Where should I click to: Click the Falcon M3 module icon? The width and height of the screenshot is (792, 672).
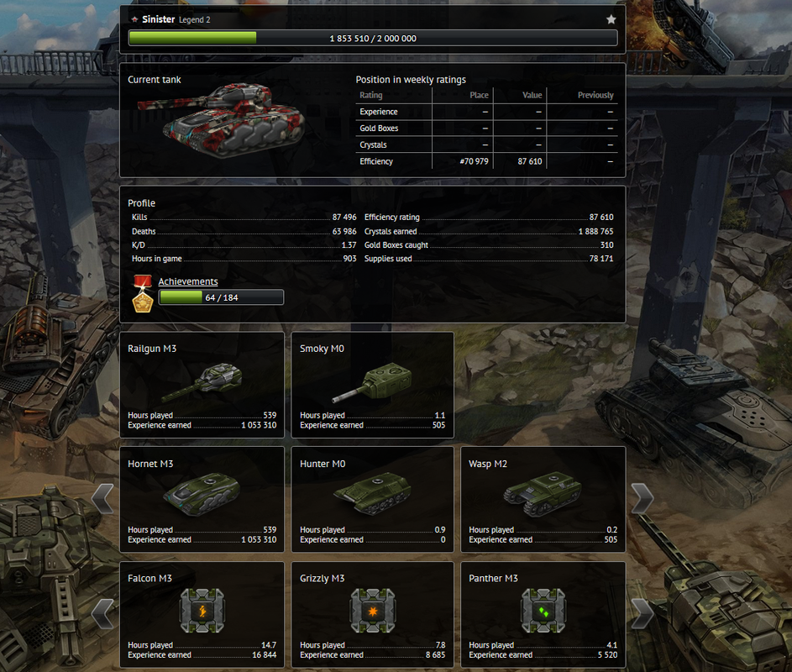(202, 611)
